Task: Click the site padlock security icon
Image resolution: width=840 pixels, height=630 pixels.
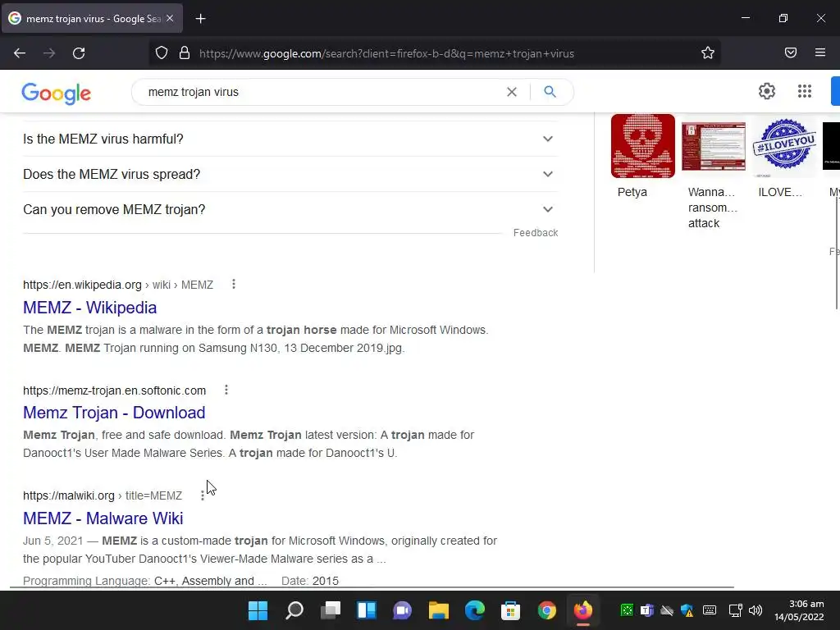Action: [185, 53]
